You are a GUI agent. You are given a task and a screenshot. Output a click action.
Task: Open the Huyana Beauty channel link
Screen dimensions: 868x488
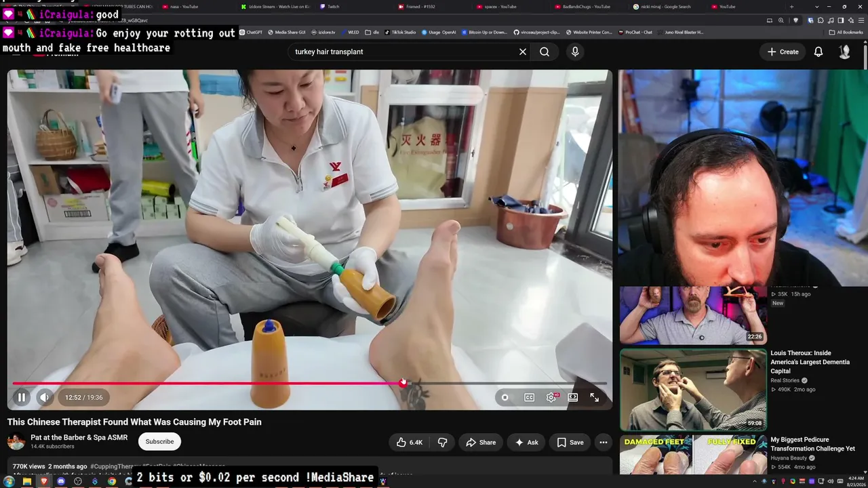coord(789,458)
